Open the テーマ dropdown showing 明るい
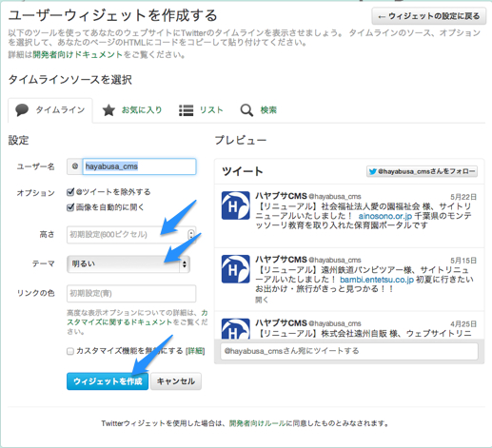 click(x=128, y=263)
